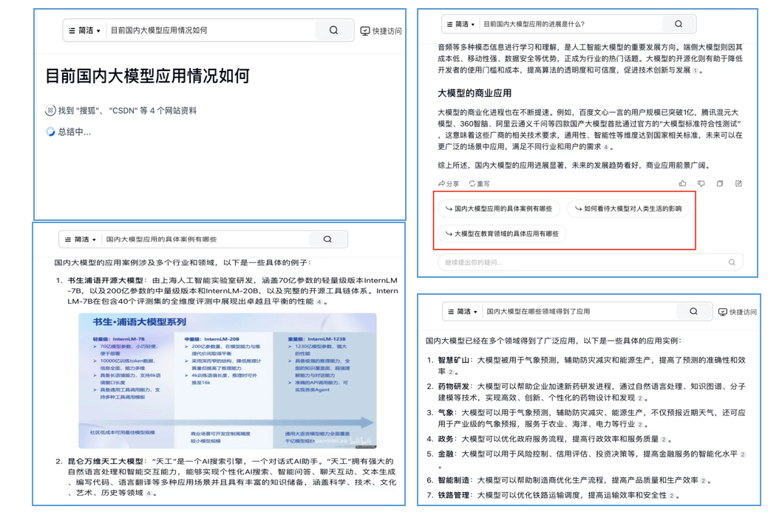Open 快捷访问 in the 目前国内大模型应用情况如何 panel
Image resolution: width=779 pixels, height=532 pixels.
(381, 31)
